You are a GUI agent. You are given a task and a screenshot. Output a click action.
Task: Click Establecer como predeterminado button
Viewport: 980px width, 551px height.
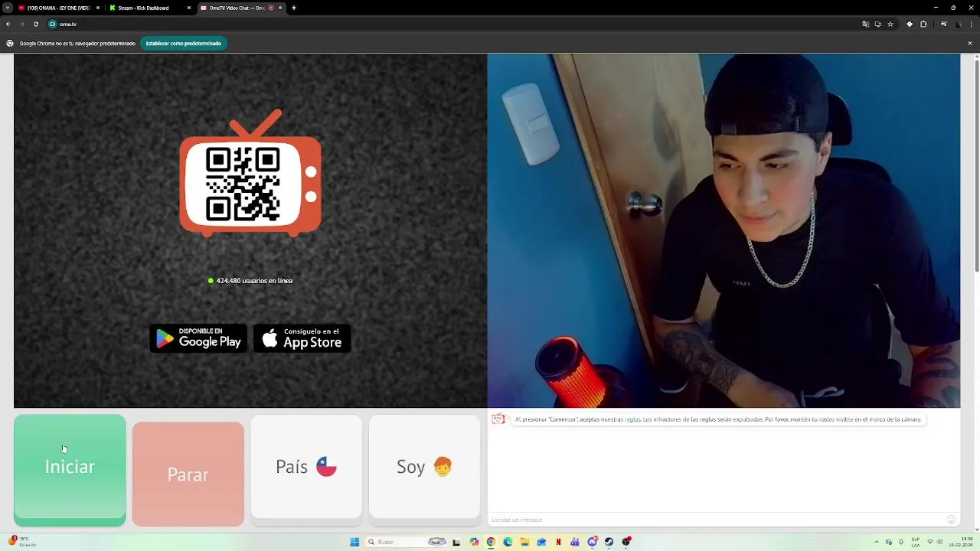[184, 44]
